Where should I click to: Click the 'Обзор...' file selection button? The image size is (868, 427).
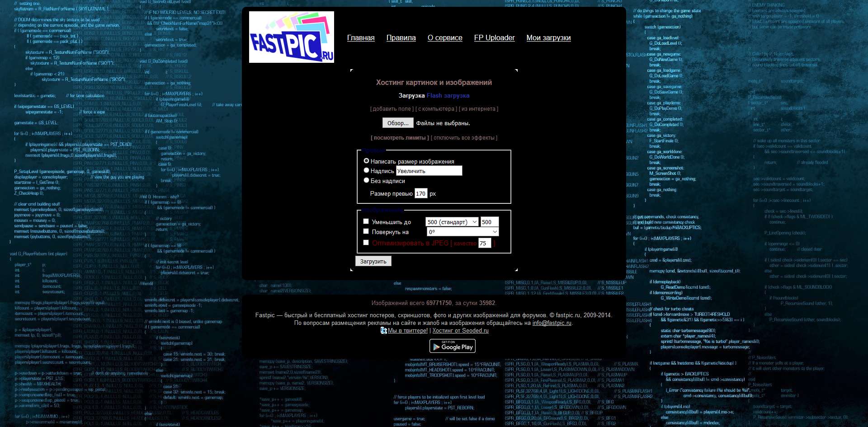397,122
